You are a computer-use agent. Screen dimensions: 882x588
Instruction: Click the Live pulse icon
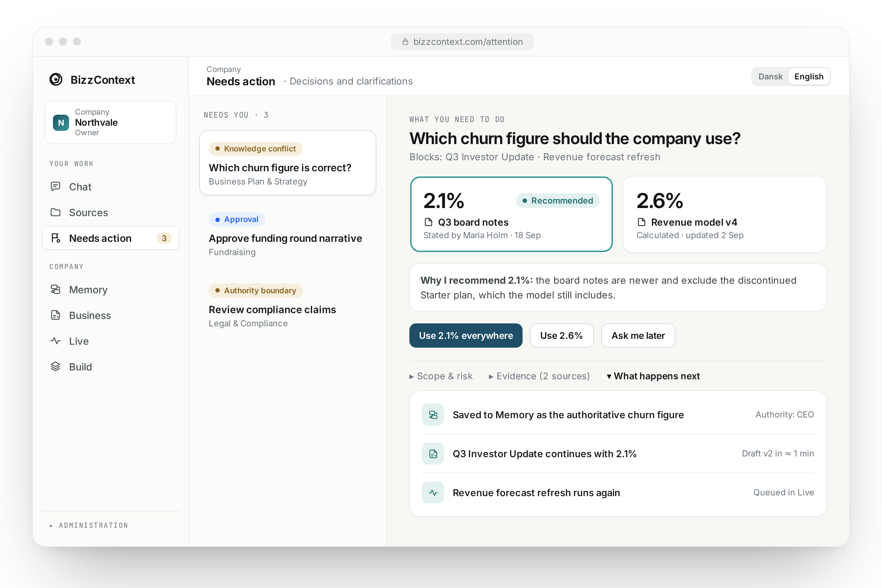coord(55,341)
